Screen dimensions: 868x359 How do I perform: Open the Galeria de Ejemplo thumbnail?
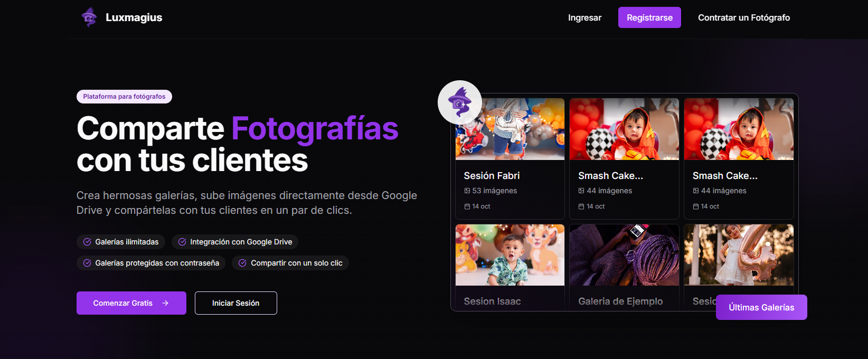coord(624,255)
